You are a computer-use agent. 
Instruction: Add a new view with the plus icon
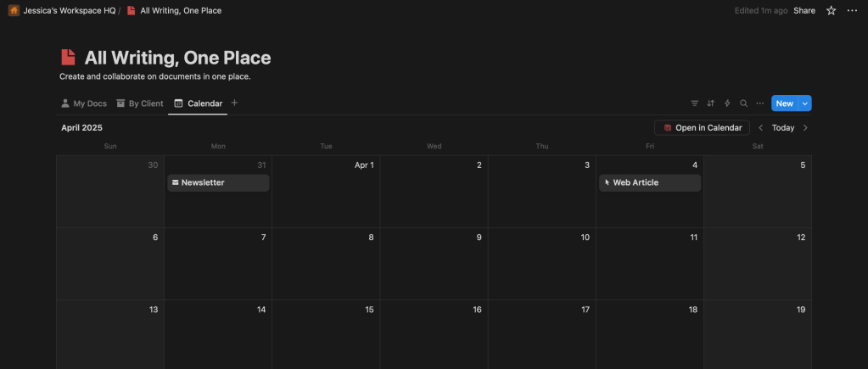point(235,103)
